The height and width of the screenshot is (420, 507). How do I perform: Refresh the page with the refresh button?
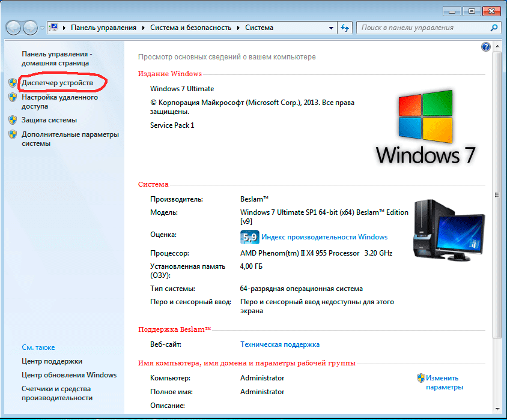tap(345, 28)
